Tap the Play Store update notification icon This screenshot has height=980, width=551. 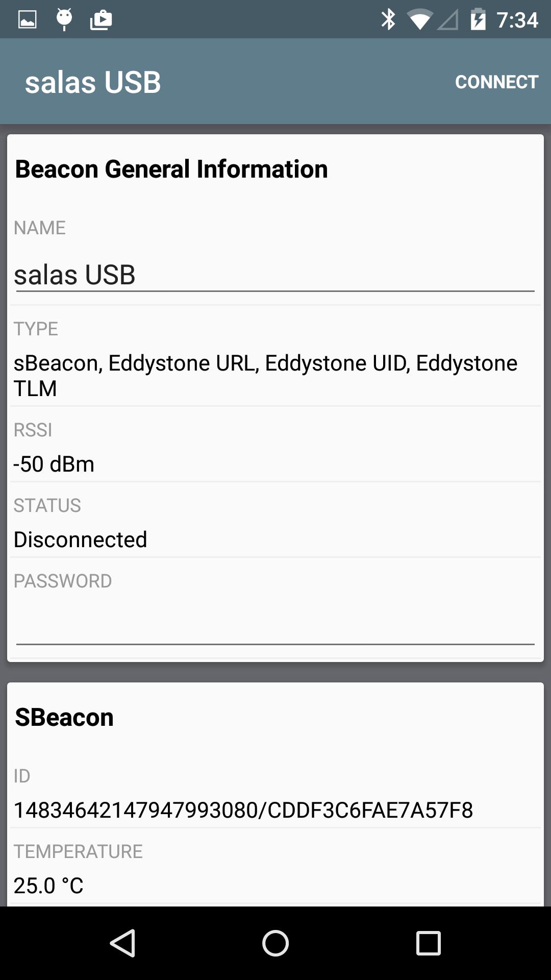click(101, 19)
